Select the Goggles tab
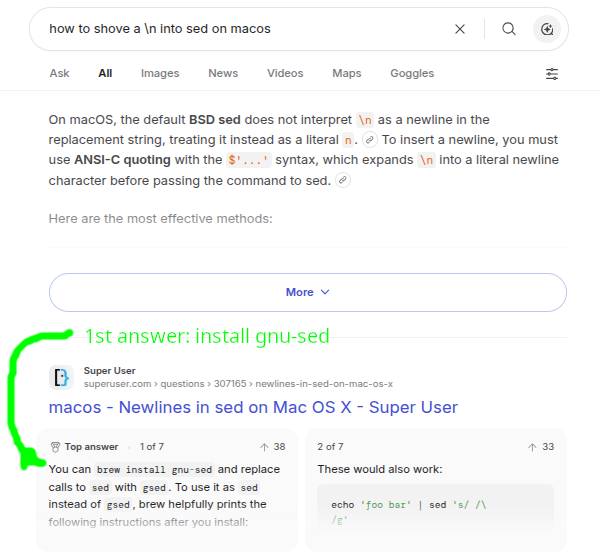 (412, 73)
